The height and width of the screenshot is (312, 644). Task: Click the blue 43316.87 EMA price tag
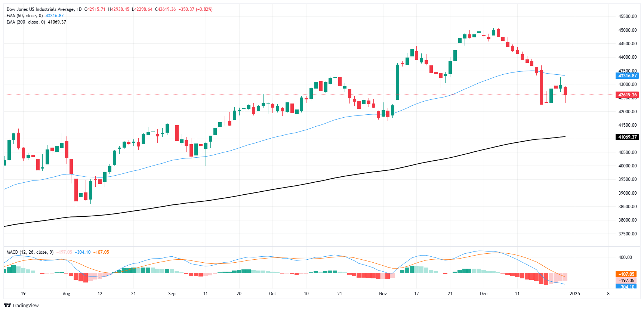(627, 76)
